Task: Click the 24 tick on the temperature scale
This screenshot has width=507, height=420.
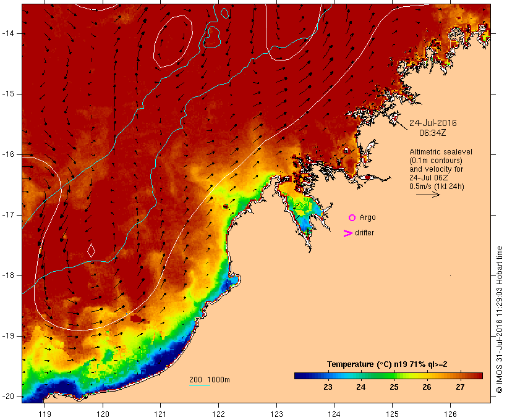Action: [361, 387]
